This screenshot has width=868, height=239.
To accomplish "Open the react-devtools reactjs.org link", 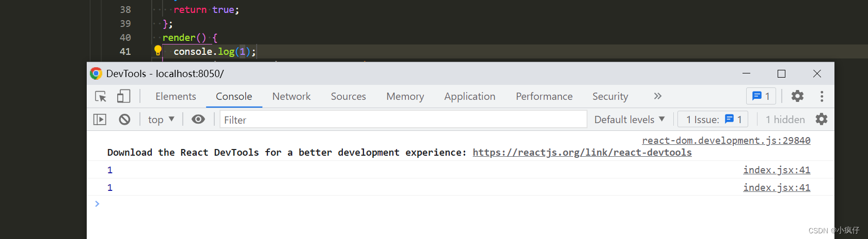I will click(582, 153).
